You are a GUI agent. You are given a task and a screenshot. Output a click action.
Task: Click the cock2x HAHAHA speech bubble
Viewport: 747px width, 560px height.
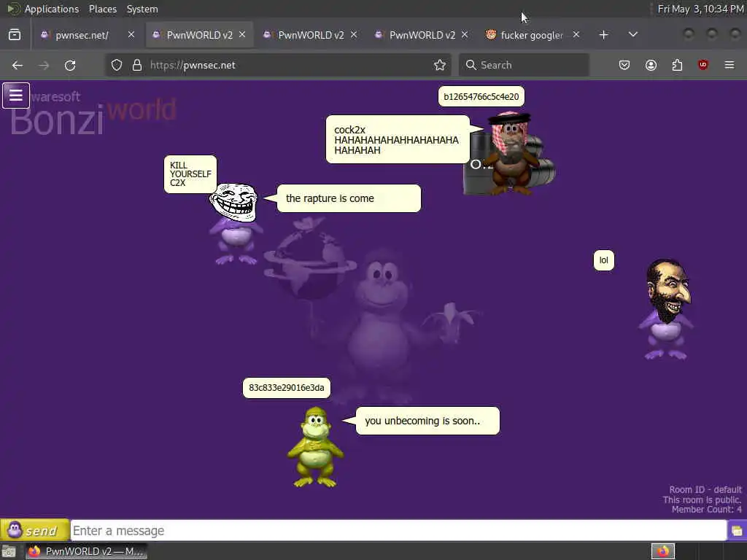(398, 139)
